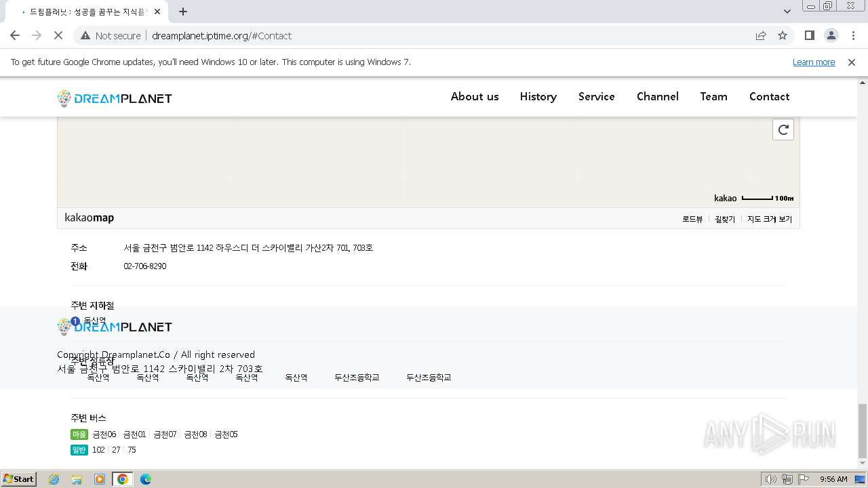Go to About us section
The height and width of the screenshot is (488, 868).
point(475,96)
